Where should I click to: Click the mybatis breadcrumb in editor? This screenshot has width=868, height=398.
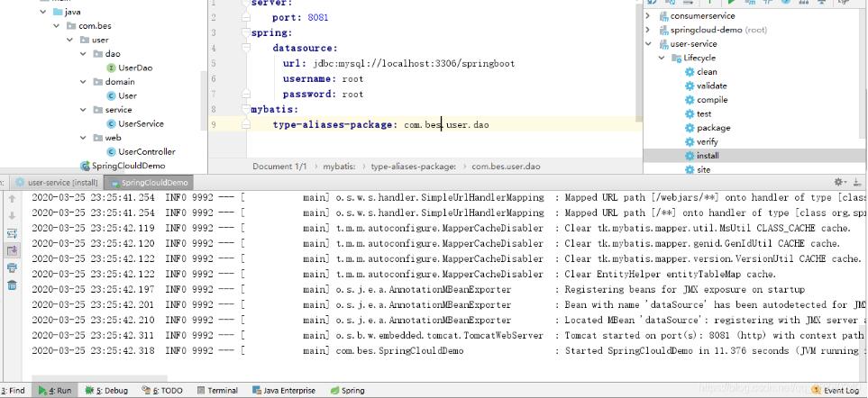pyautogui.click(x=338, y=167)
